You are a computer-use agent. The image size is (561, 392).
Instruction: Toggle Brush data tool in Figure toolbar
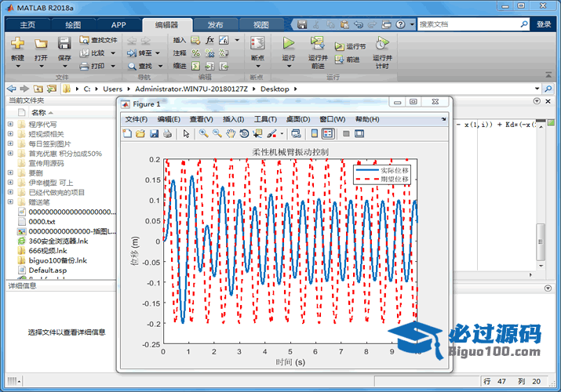tap(272, 133)
